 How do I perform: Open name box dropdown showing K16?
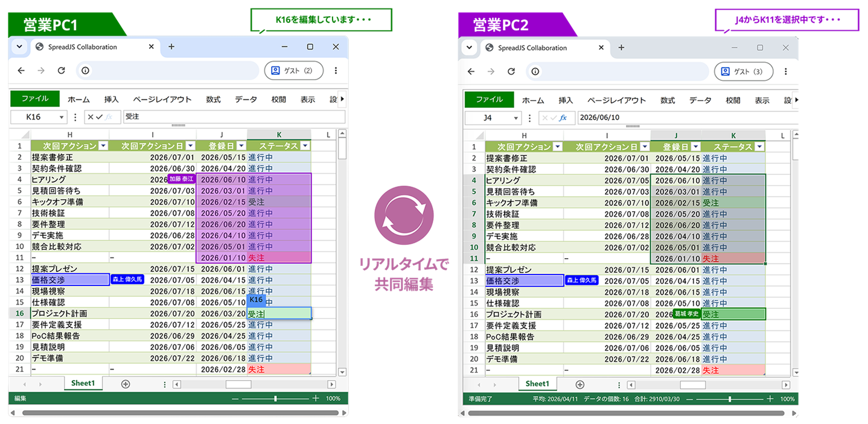[x=62, y=117]
